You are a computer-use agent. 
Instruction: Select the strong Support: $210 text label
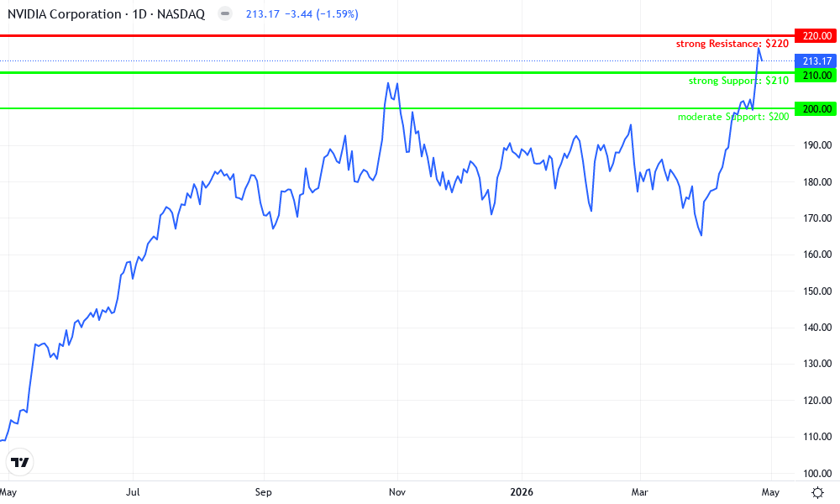(x=738, y=80)
